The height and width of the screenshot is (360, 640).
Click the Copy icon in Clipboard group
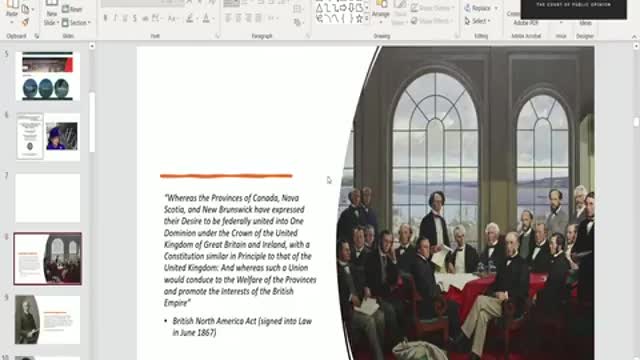[26, 9]
